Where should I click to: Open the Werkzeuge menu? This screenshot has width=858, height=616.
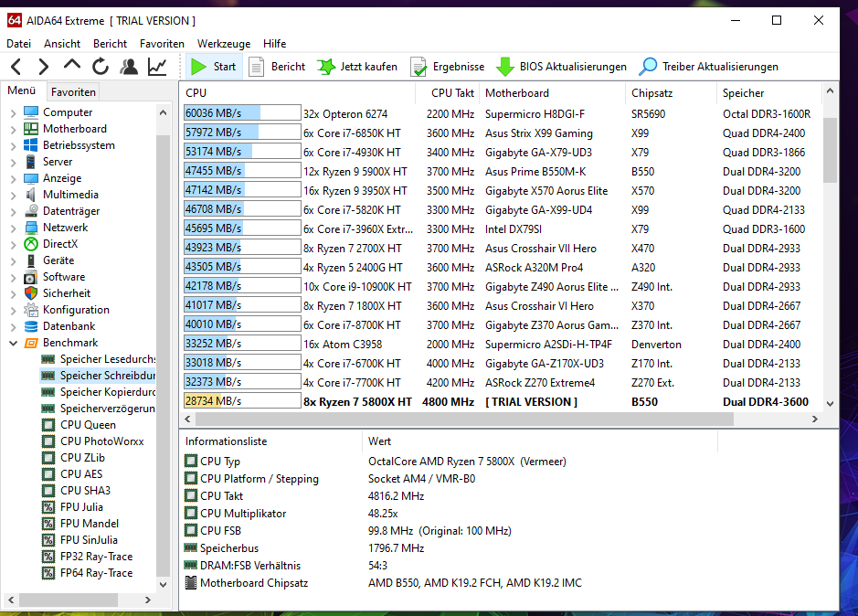tap(224, 44)
